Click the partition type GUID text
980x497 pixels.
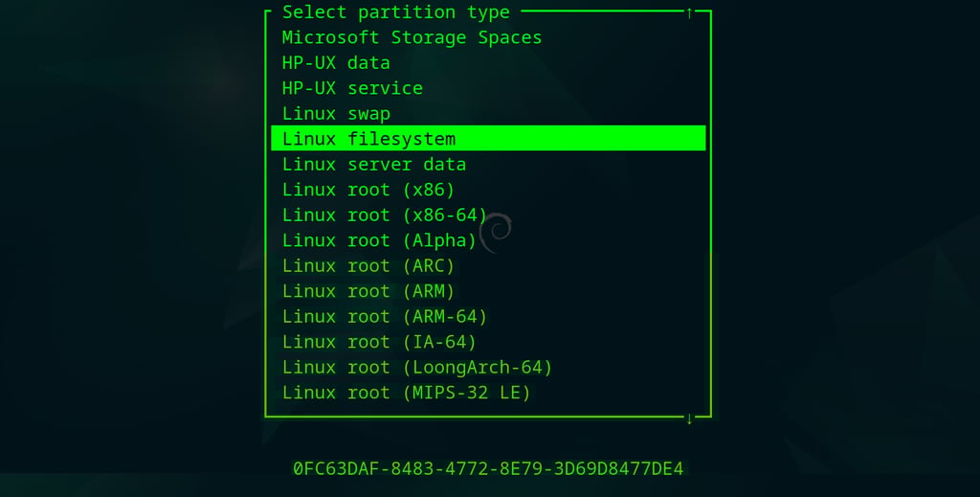488,469
